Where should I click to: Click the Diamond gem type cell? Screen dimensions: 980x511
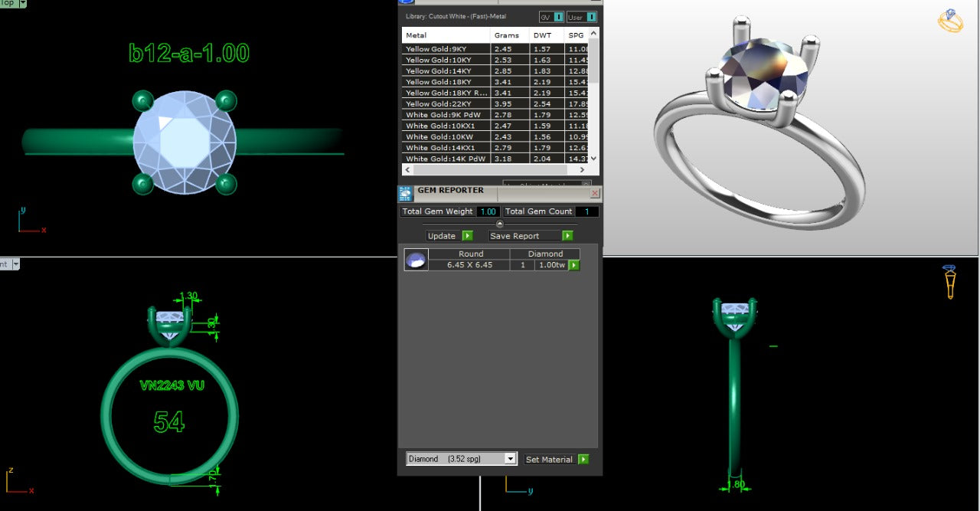click(545, 254)
